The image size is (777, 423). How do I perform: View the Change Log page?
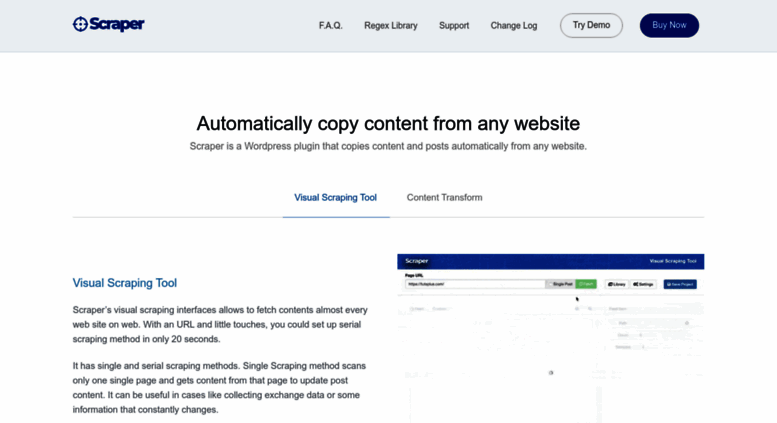[513, 25]
